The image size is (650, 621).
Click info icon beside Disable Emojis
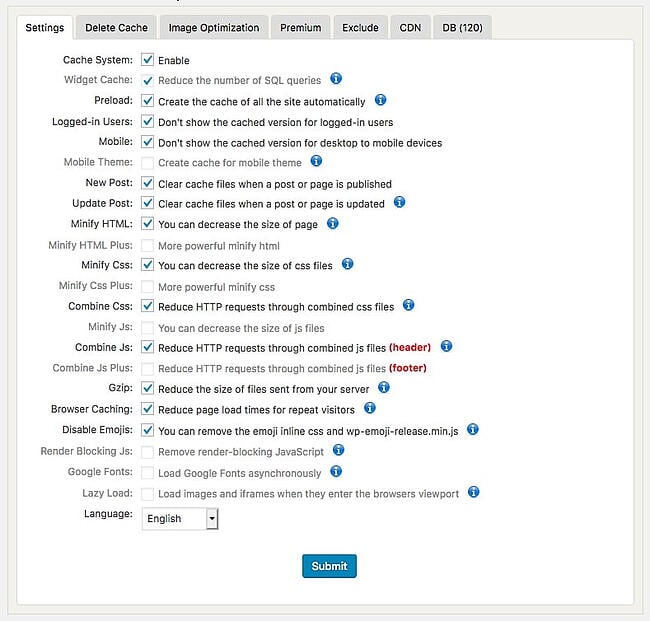pos(473,429)
